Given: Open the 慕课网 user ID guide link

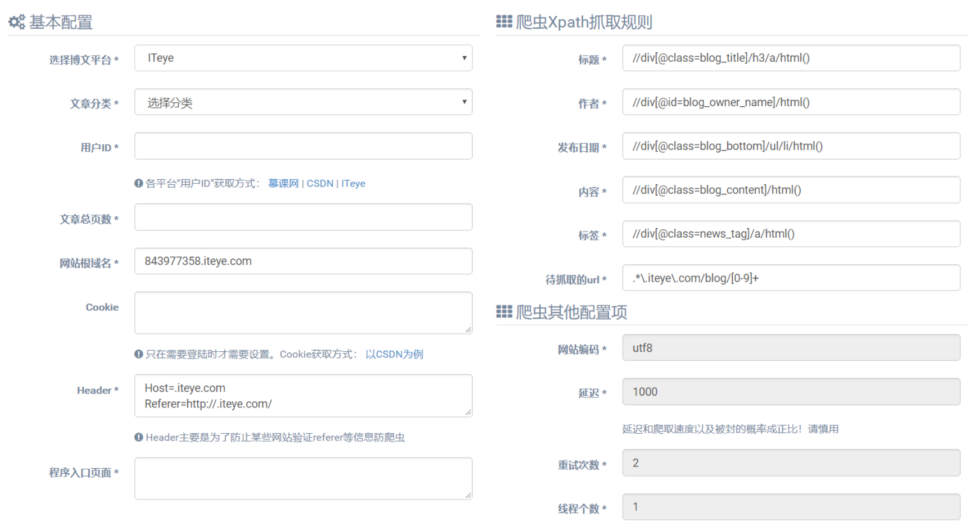Looking at the screenshot, I should (283, 183).
